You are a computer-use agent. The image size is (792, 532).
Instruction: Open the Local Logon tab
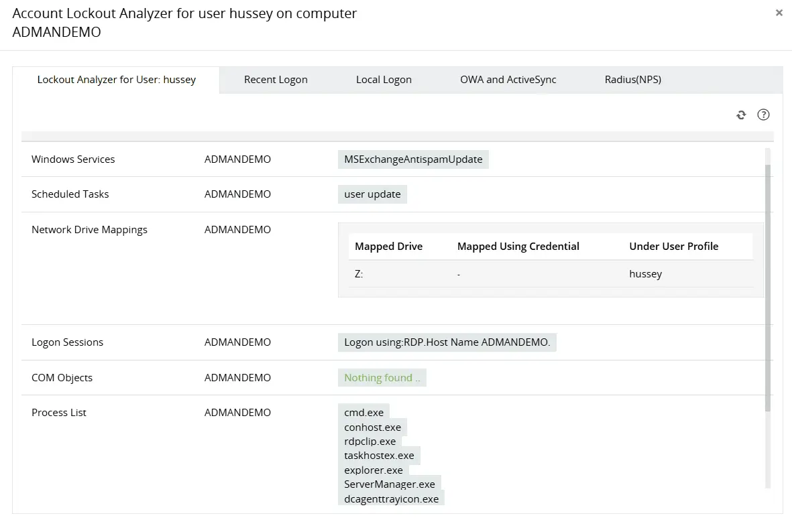pyautogui.click(x=384, y=79)
